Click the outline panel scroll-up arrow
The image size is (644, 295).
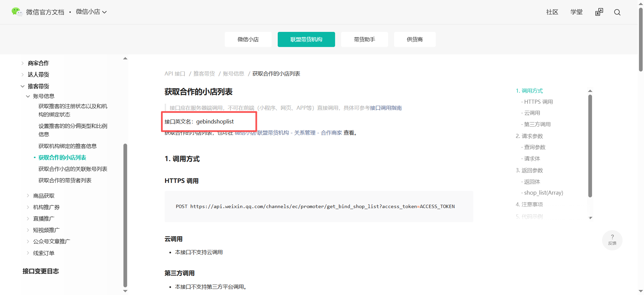click(590, 91)
